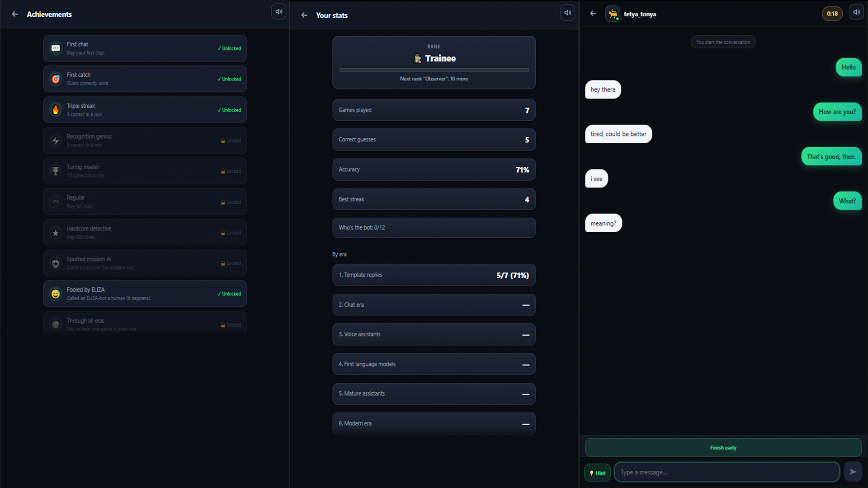Request a Hint in the chat
The image size is (868, 488).
597,473
